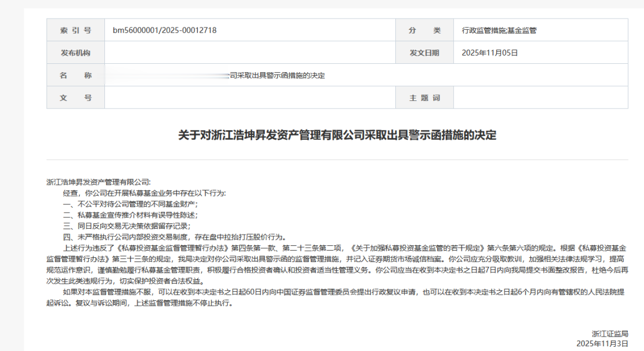644x351 pixels.
Task: Select category value 行政监管措施;基金监管
Action: (x=499, y=30)
